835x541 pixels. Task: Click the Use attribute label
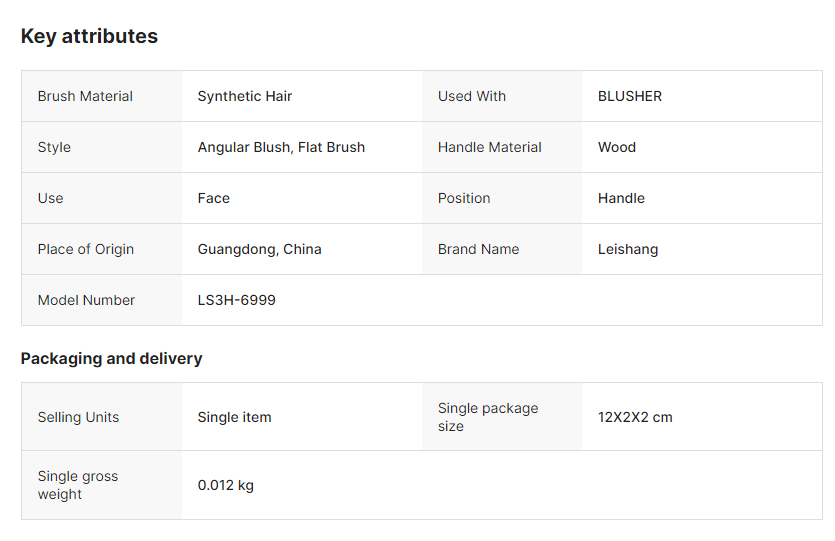click(50, 198)
